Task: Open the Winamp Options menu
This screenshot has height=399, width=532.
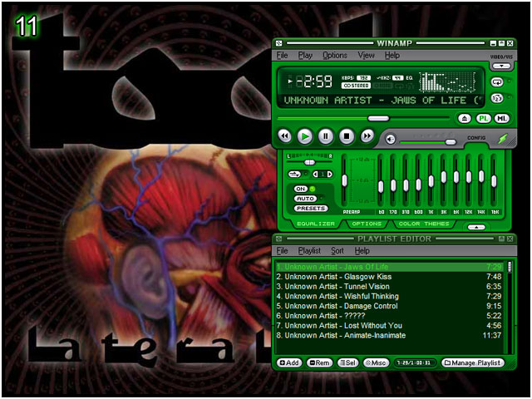Action: (x=334, y=56)
